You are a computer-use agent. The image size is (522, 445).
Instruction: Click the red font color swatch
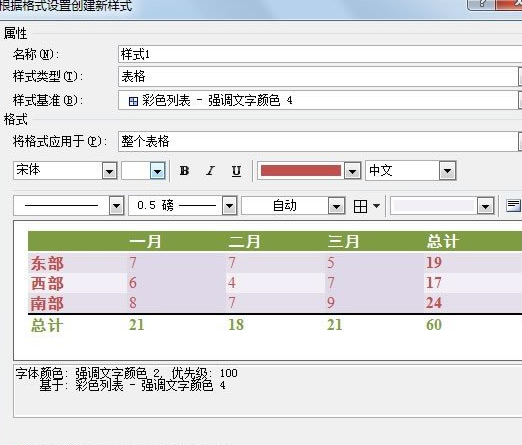pos(301,170)
